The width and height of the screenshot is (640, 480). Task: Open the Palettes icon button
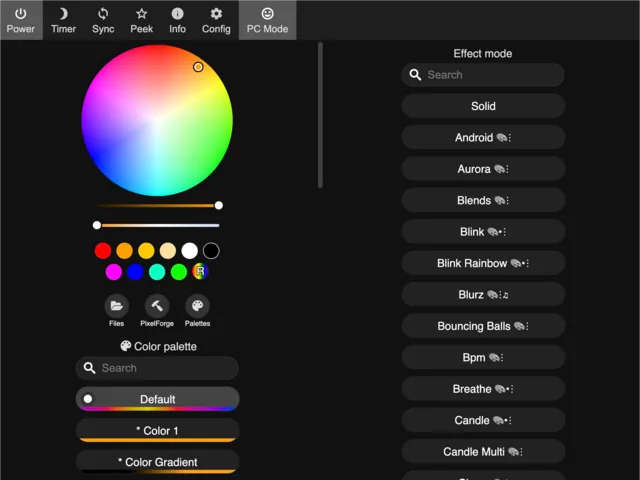198,306
